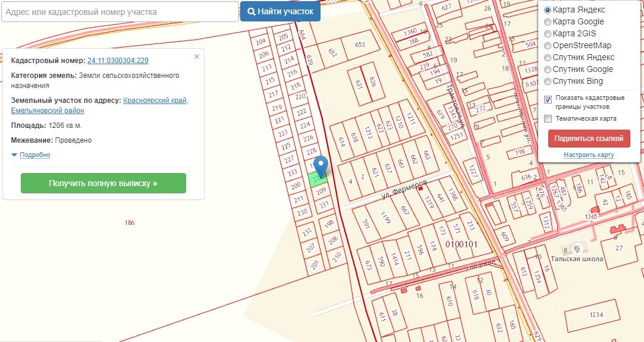Screen dimensions: 644x342
Task: Switch to Спутник Google satellite view
Action: pyautogui.click(x=548, y=70)
